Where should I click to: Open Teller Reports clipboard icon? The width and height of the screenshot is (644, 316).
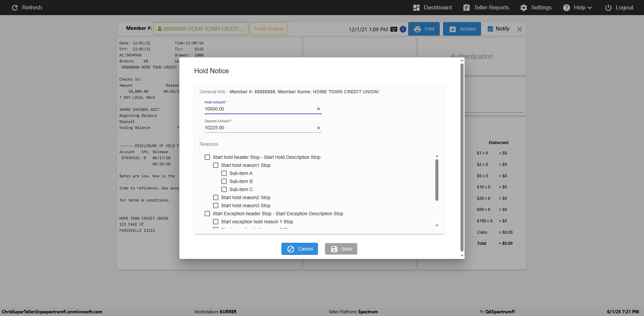click(466, 7)
